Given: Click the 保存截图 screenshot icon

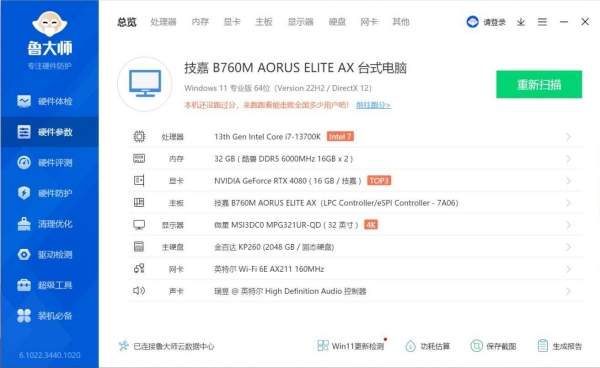Looking at the screenshot, I should click(x=476, y=346).
